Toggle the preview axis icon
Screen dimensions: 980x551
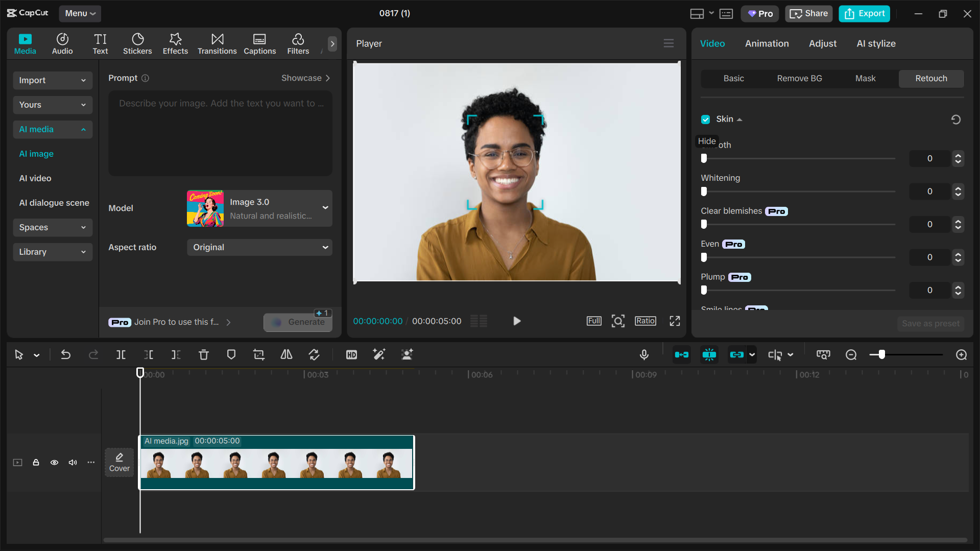[x=775, y=354]
